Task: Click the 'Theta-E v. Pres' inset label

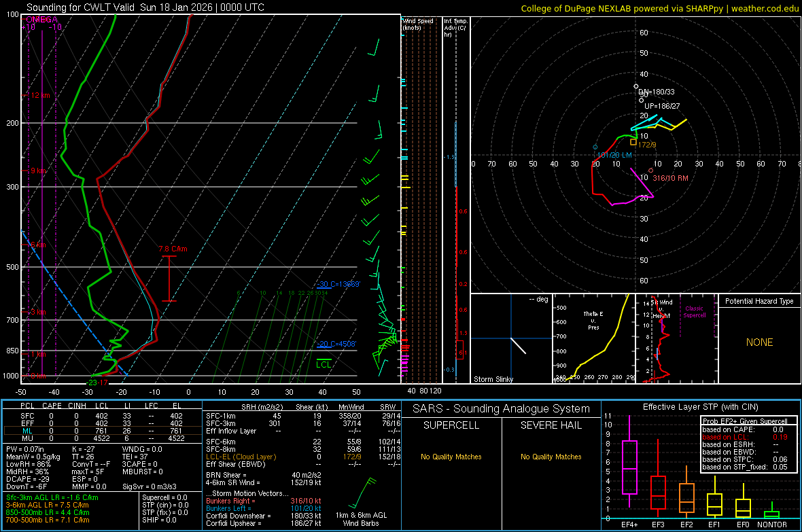Action: [x=593, y=320]
